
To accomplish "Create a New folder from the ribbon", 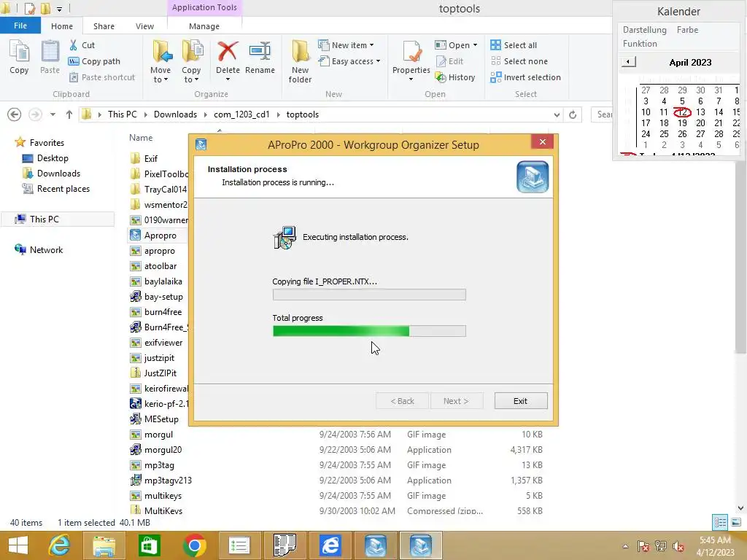I will coord(300,61).
